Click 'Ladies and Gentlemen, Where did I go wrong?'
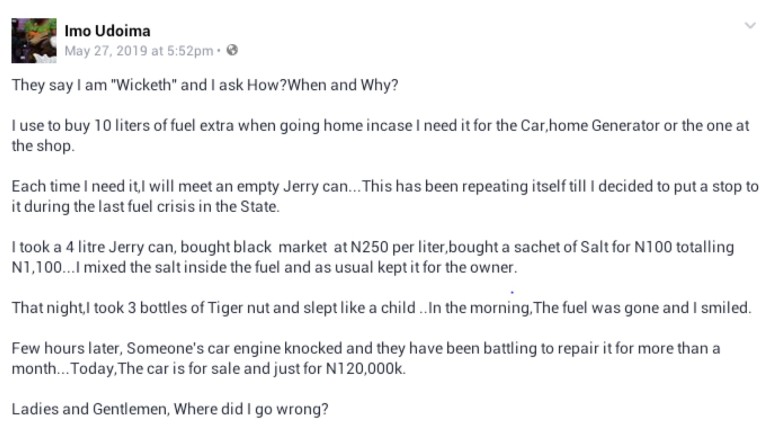The image size is (768, 431). point(170,409)
